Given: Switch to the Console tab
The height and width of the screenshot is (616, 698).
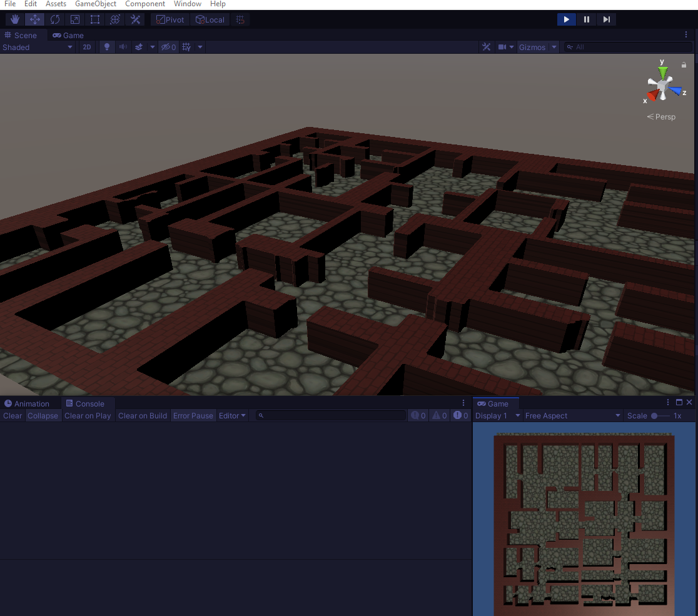Looking at the screenshot, I should pos(85,404).
